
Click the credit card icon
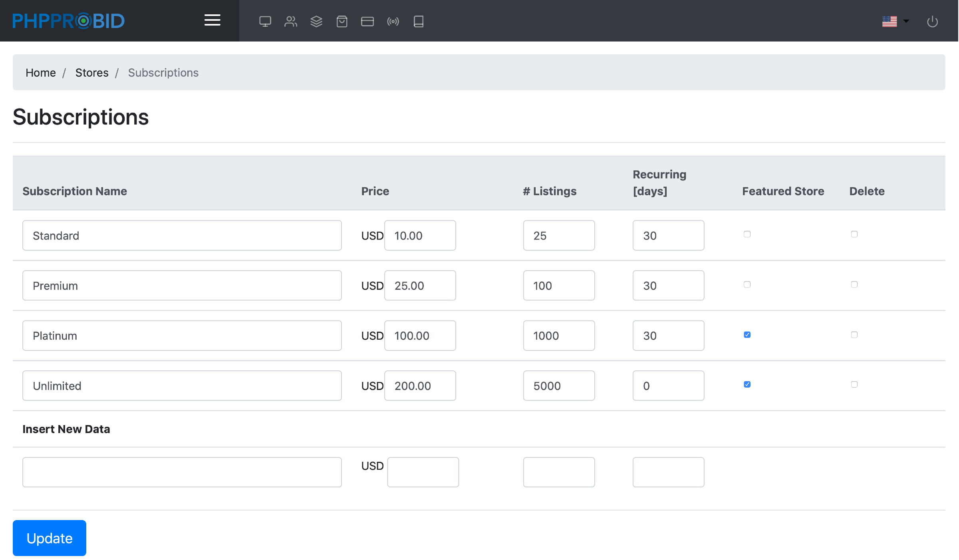click(367, 21)
